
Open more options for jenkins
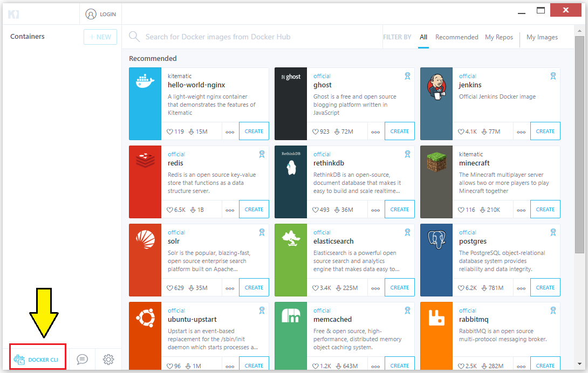pos(521,132)
